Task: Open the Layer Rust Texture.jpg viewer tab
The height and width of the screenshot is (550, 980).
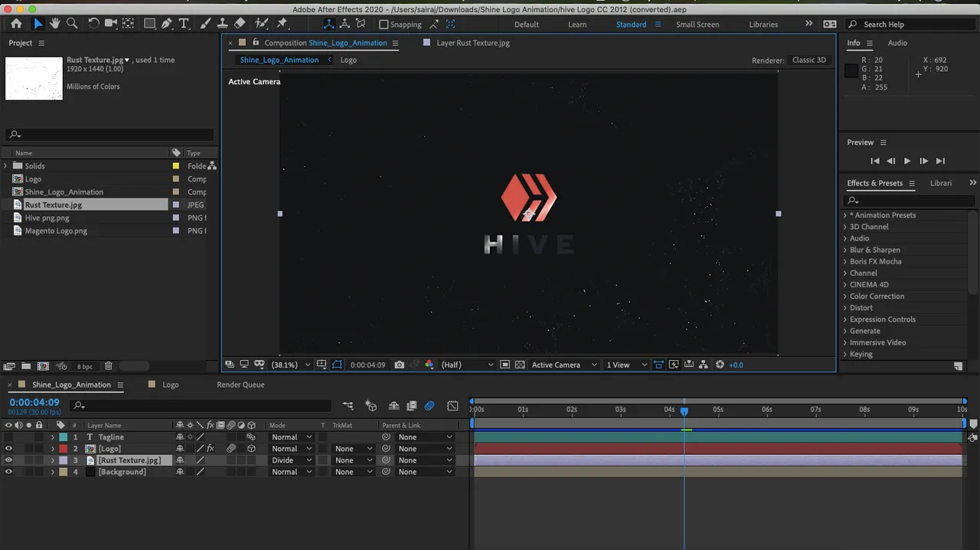Action: (x=472, y=43)
